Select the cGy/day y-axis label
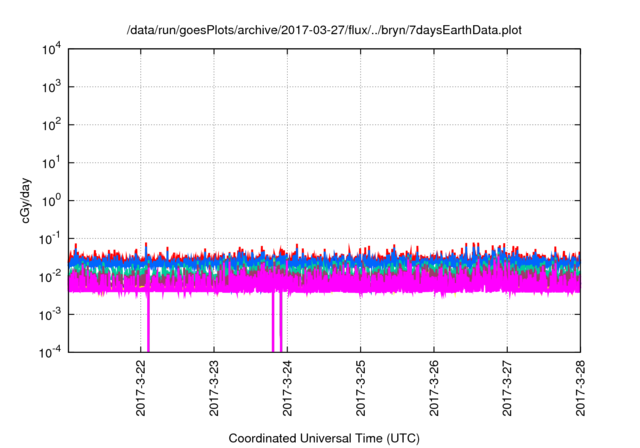 tap(25, 200)
